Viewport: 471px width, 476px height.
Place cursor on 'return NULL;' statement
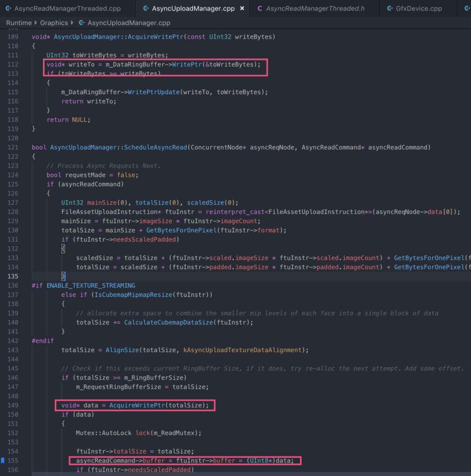68,120
